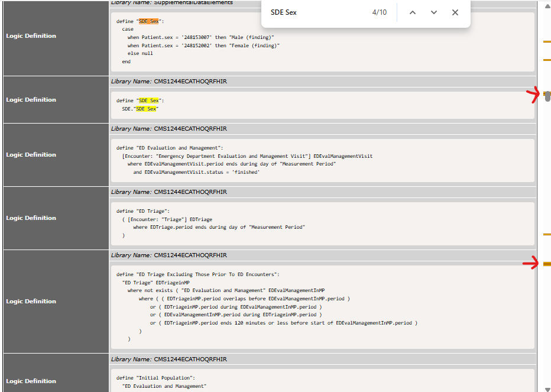Click the scrollbar down arrow at bottom
The height and width of the screenshot is (392, 551).
point(547,388)
